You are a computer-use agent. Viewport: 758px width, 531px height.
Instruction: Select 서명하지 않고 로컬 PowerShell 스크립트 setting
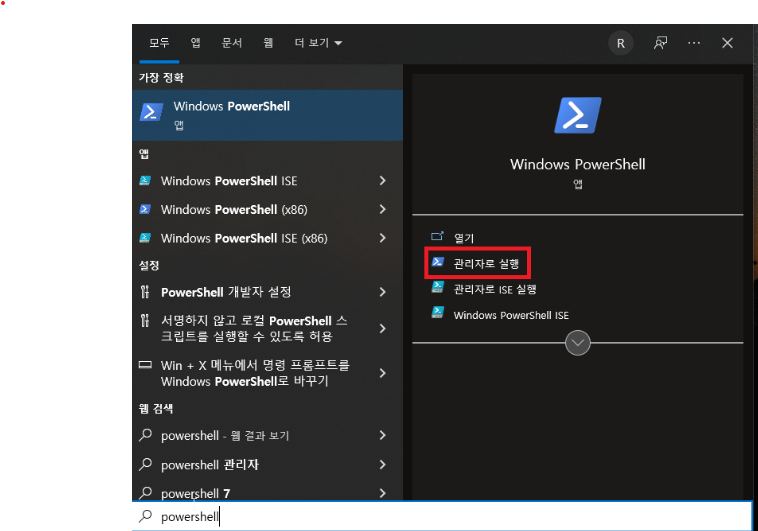point(254,328)
